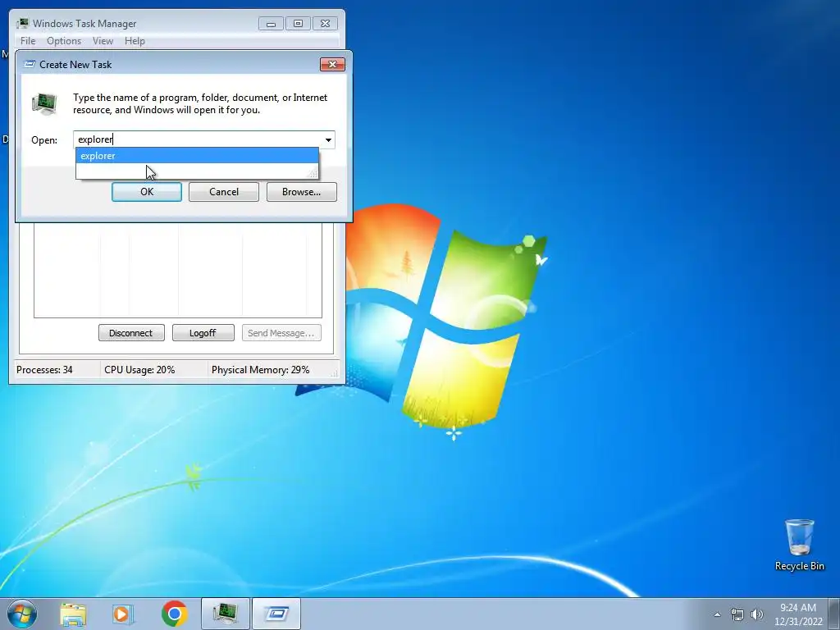Click the run program icon in dialog
Image resolution: width=840 pixels, height=630 pixels.
click(44, 103)
